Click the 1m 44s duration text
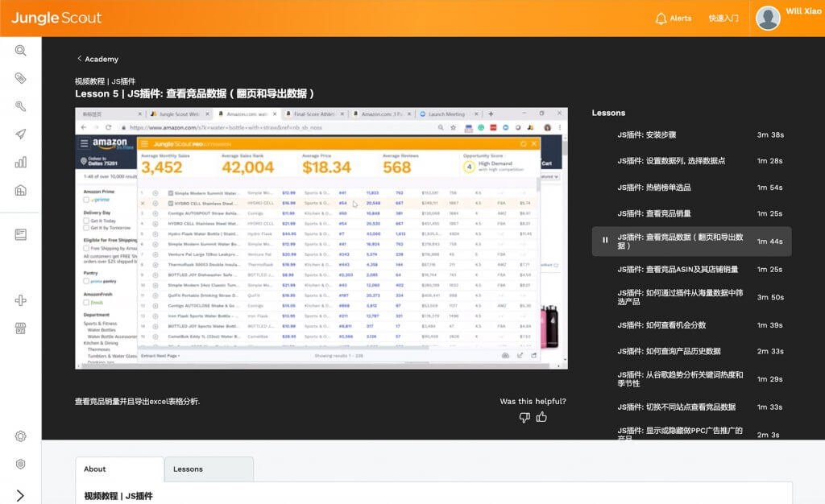This screenshot has height=504, width=825. (x=769, y=242)
